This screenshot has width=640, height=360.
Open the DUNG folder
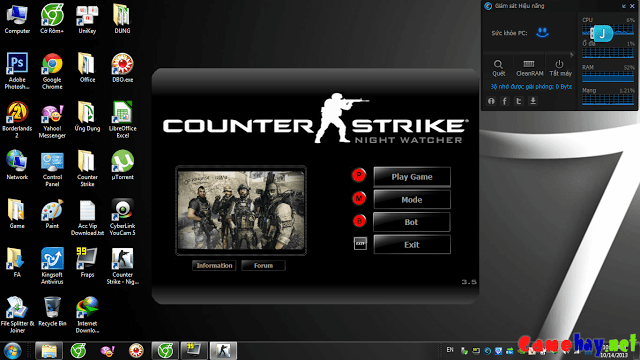click(x=122, y=19)
